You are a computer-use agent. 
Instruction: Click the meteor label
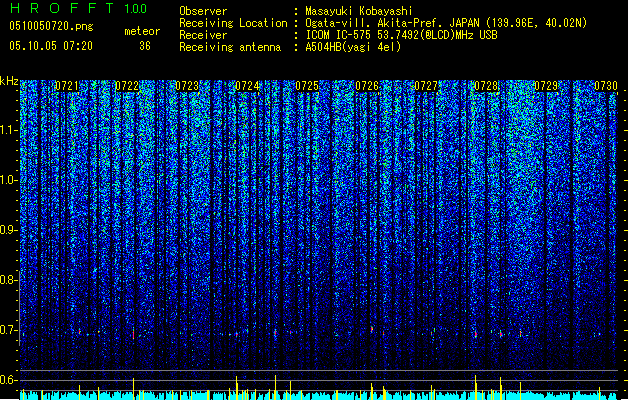pyautogui.click(x=142, y=31)
